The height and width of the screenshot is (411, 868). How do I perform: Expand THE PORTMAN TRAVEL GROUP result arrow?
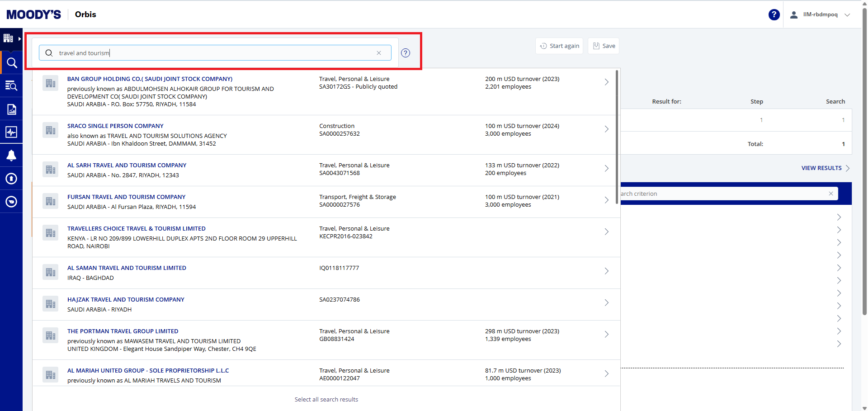click(606, 334)
